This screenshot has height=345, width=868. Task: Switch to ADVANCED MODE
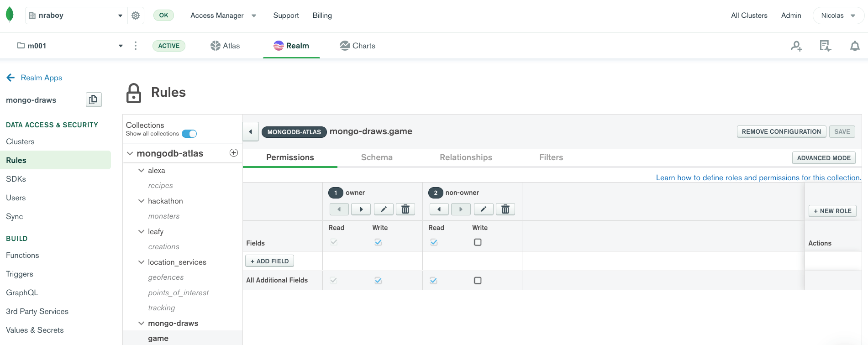[824, 158]
